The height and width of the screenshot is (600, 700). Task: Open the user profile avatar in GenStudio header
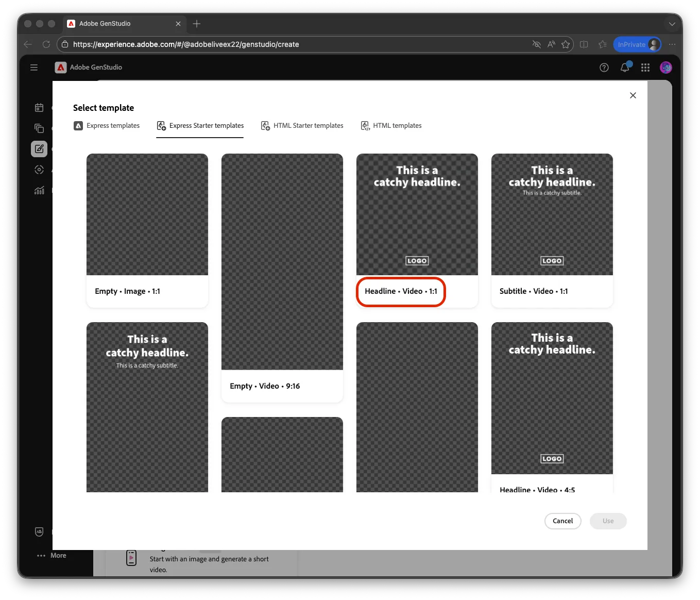point(666,68)
